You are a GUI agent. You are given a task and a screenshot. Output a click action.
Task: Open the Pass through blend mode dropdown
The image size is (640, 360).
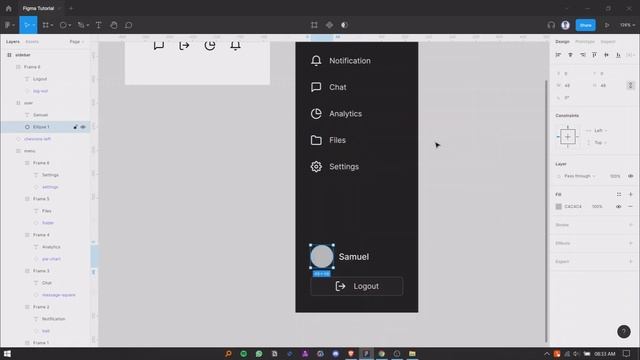[580, 176]
